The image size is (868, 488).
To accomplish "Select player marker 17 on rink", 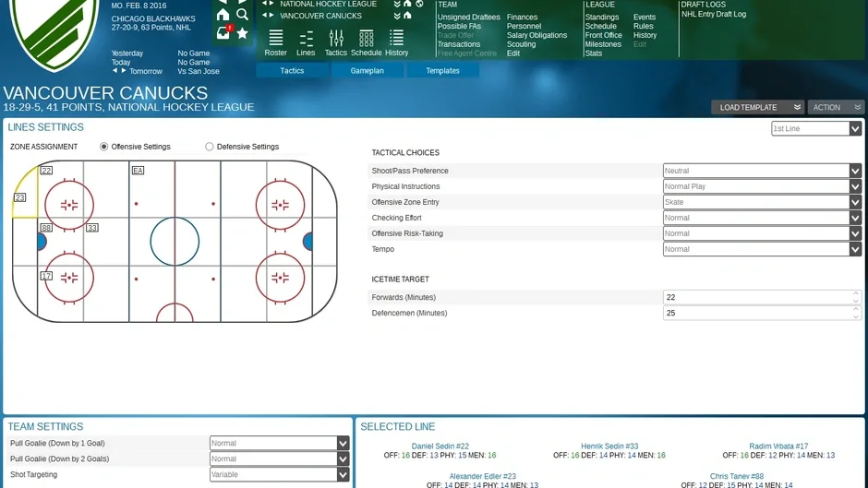I will [46, 276].
